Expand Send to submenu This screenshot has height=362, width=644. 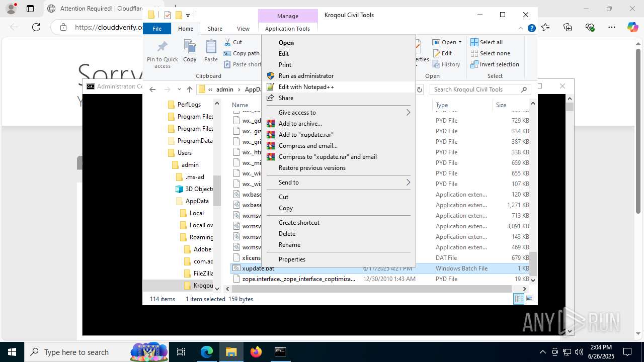coord(339,183)
